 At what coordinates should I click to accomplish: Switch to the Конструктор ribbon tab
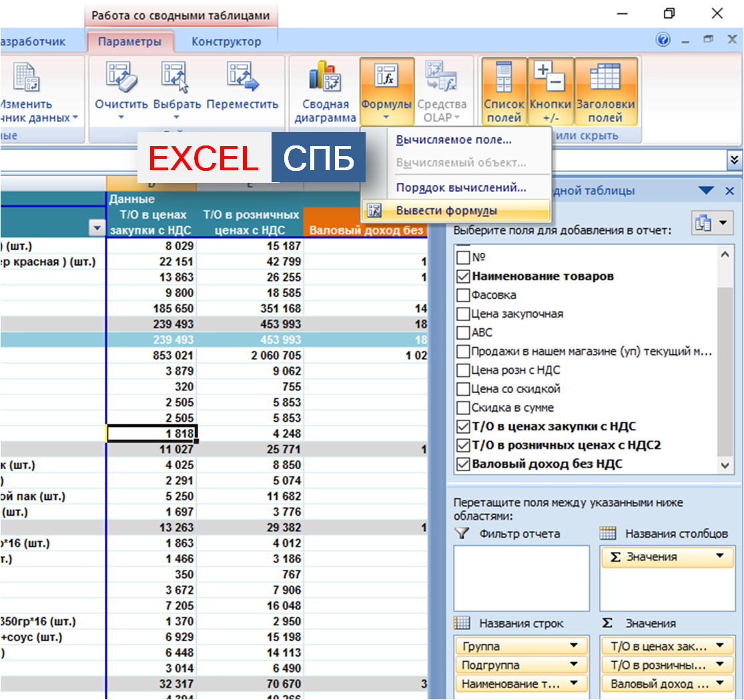(x=226, y=42)
